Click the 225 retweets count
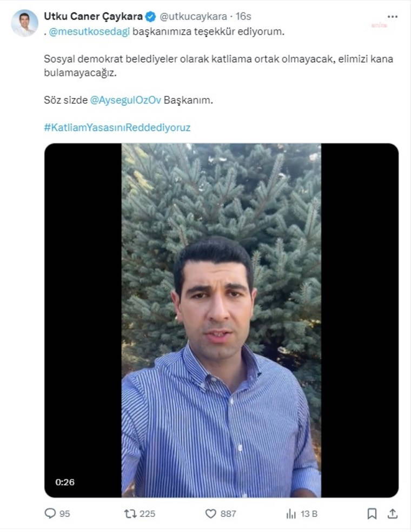The width and height of the screenshot is (411, 532). (x=147, y=514)
